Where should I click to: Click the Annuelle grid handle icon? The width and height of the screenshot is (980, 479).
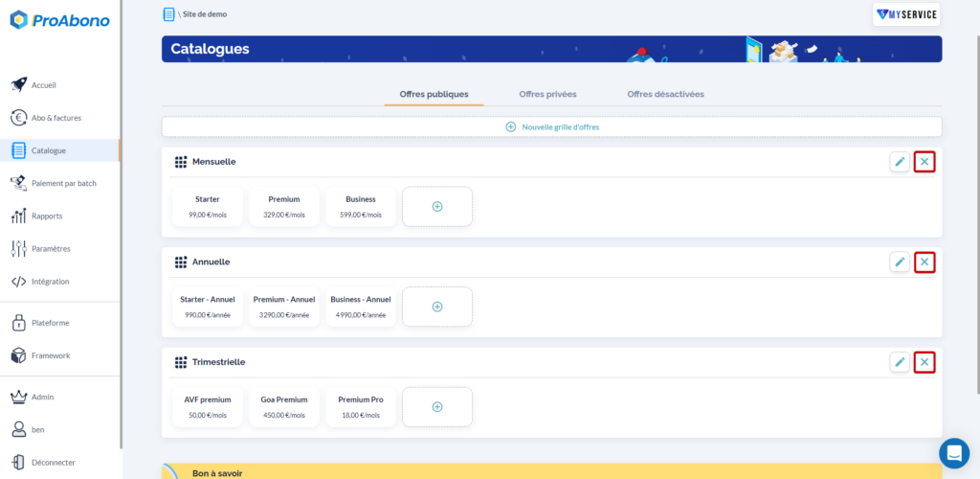point(181,262)
